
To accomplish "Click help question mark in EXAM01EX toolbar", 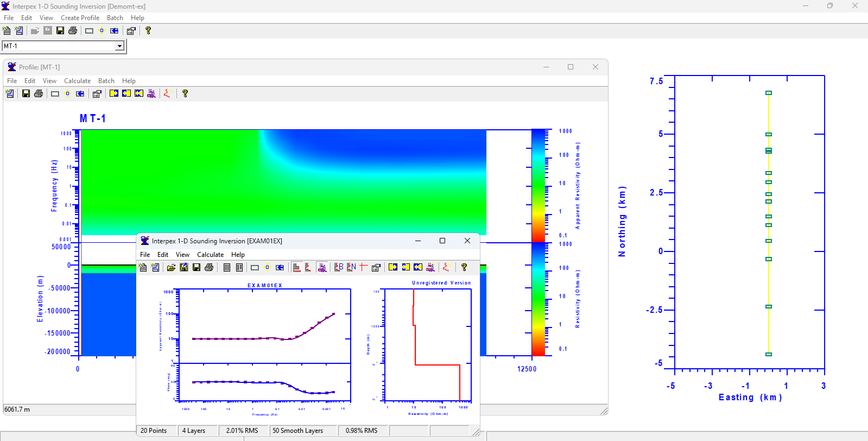I will [x=464, y=267].
